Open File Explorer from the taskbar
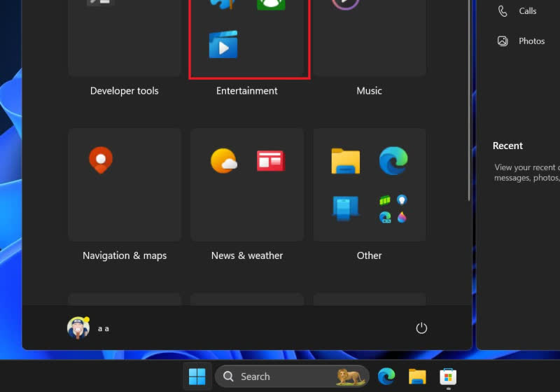 pyautogui.click(x=417, y=377)
